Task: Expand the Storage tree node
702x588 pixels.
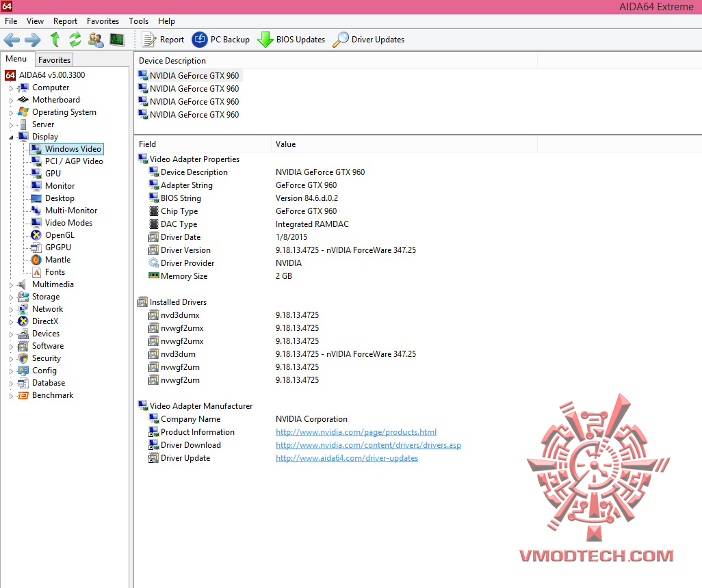Action: [12, 297]
